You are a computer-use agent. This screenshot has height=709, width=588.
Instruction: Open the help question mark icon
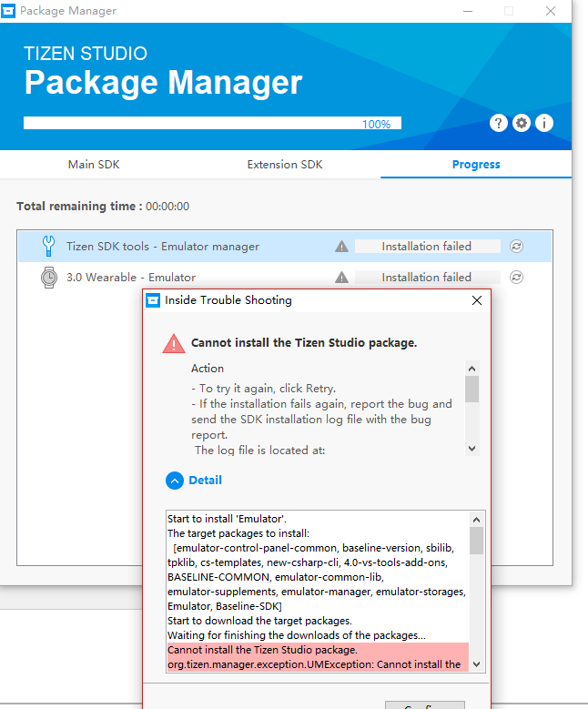click(x=498, y=123)
